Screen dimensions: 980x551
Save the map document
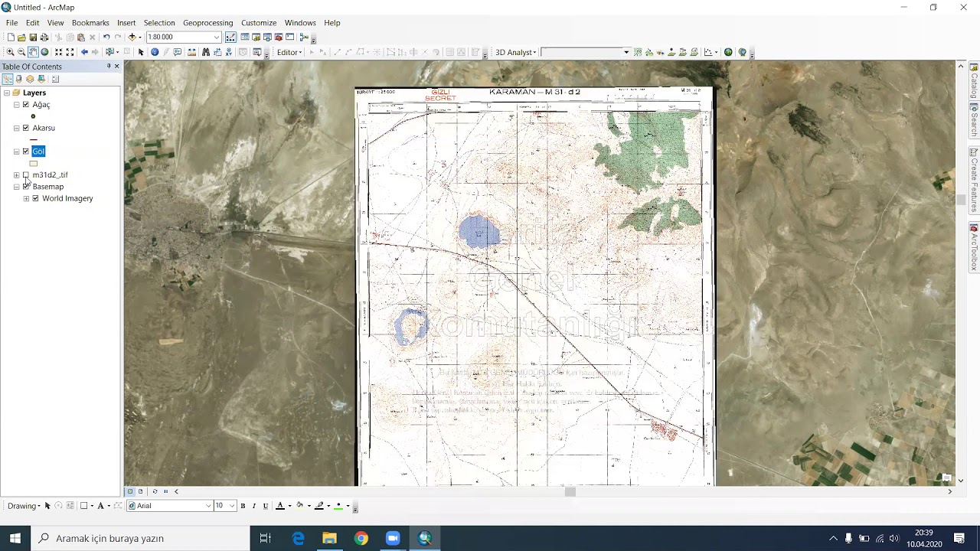pyautogui.click(x=33, y=37)
